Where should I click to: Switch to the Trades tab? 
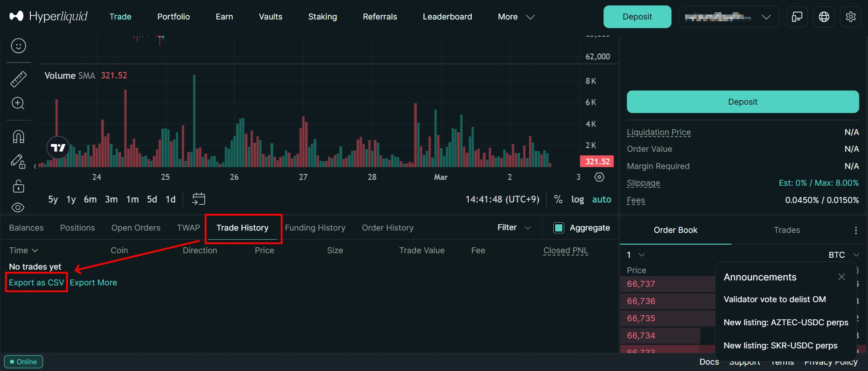click(787, 230)
